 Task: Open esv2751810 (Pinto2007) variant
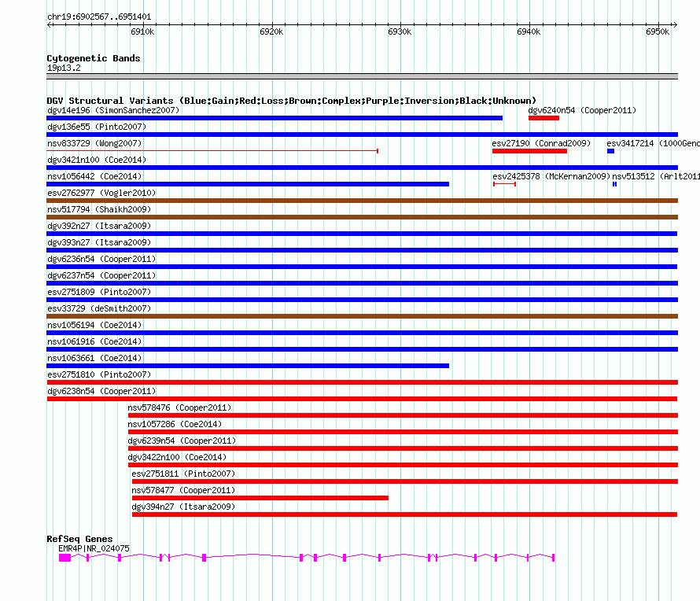click(x=99, y=374)
